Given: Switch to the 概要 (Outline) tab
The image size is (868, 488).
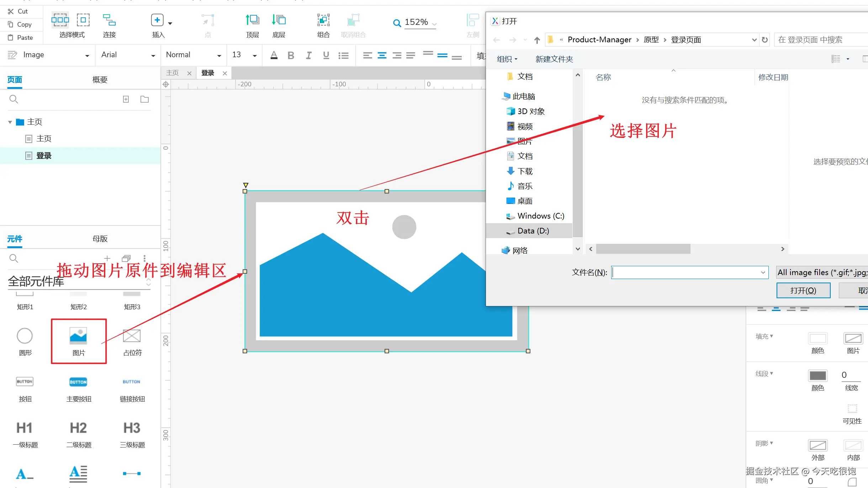Looking at the screenshot, I should 100,80.
